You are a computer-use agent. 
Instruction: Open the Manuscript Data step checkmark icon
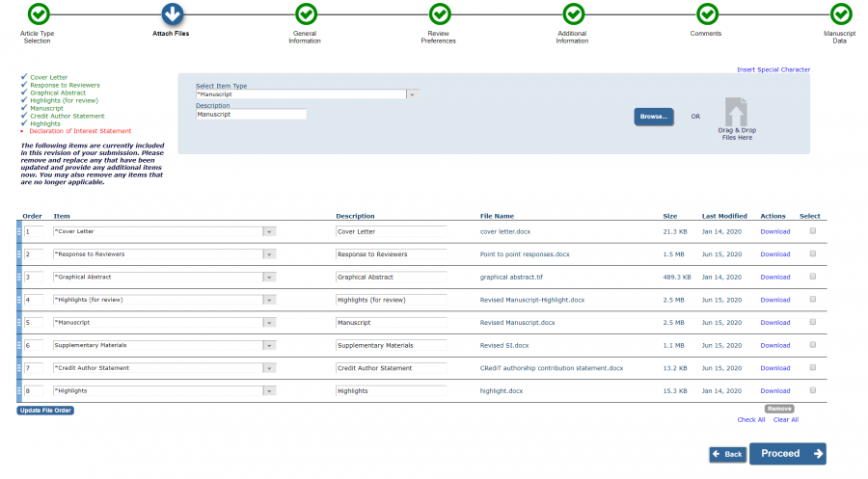[841, 14]
